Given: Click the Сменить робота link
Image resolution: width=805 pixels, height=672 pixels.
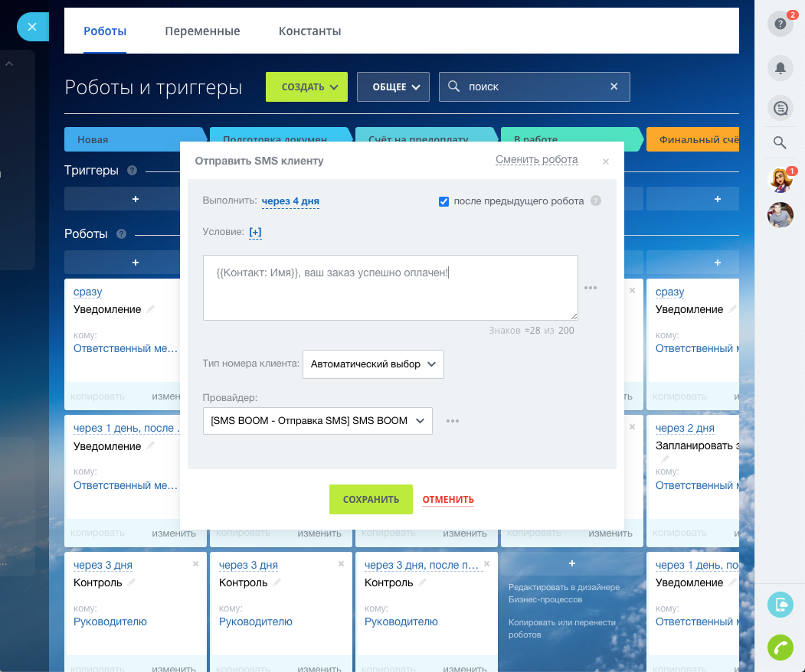Looking at the screenshot, I should (536, 159).
